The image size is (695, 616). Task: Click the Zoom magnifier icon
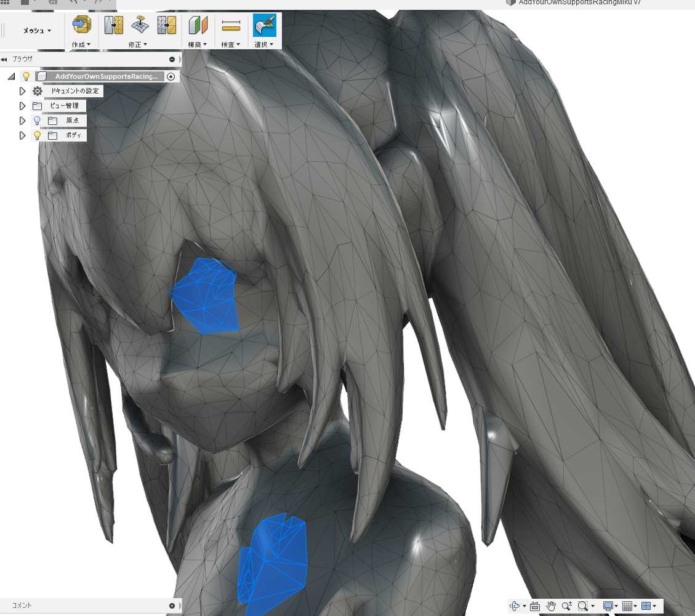[x=566, y=606]
